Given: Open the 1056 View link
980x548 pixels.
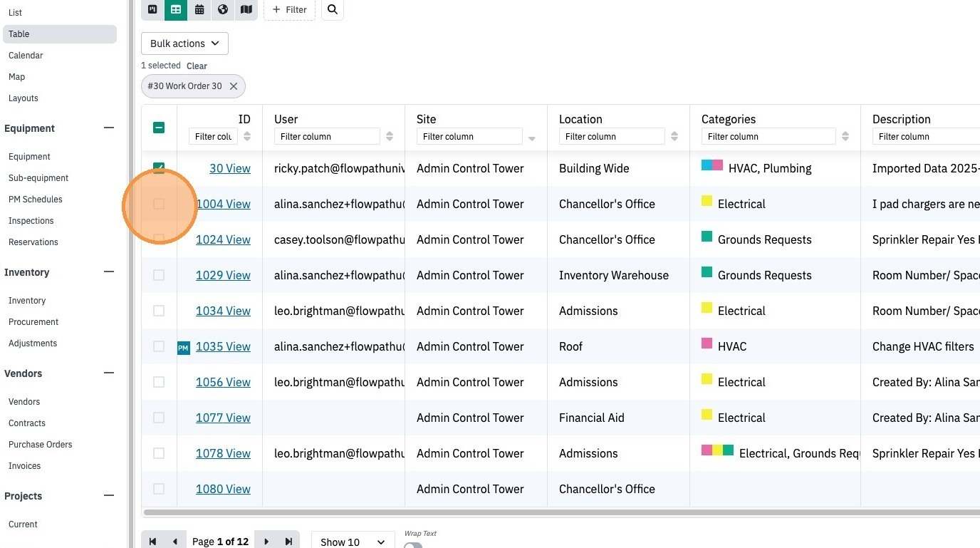Looking at the screenshot, I should coord(223,382).
